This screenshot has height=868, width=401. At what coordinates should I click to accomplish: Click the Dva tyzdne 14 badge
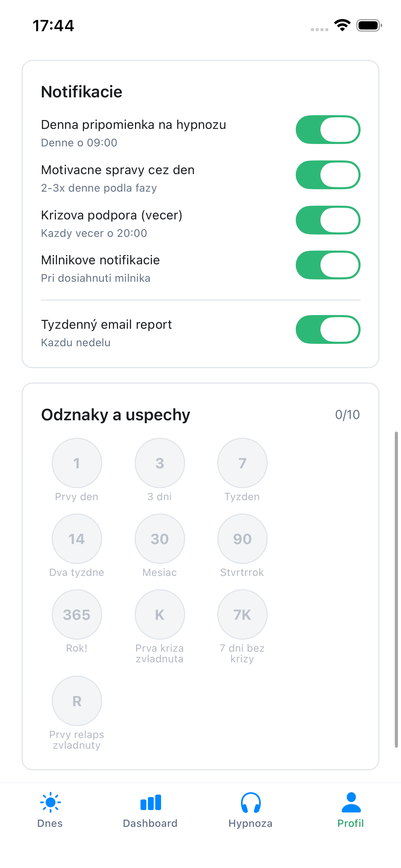77,539
